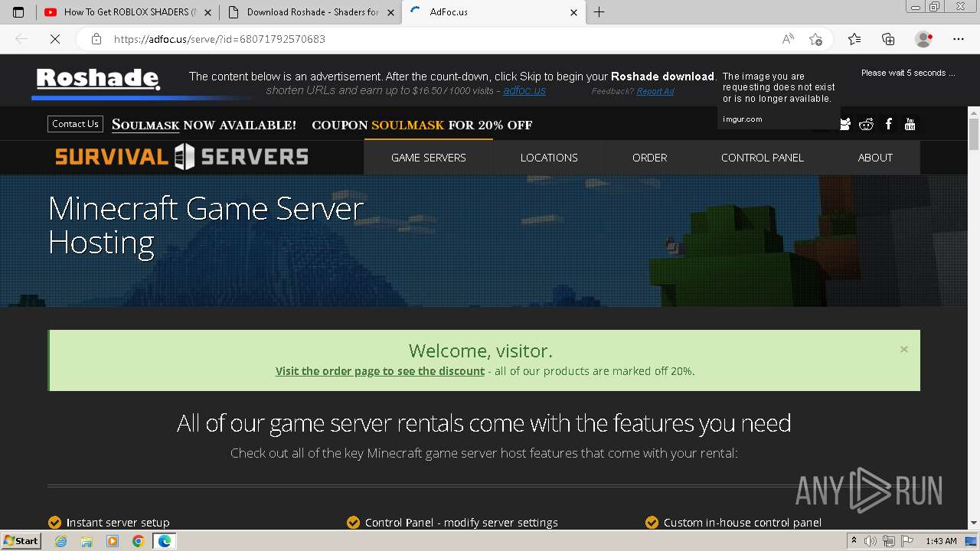Click 'Please wait 5 seconds' countdown text
Image resolution: width=980 pixels, height=551 pixels.
[x=908, y=73]
